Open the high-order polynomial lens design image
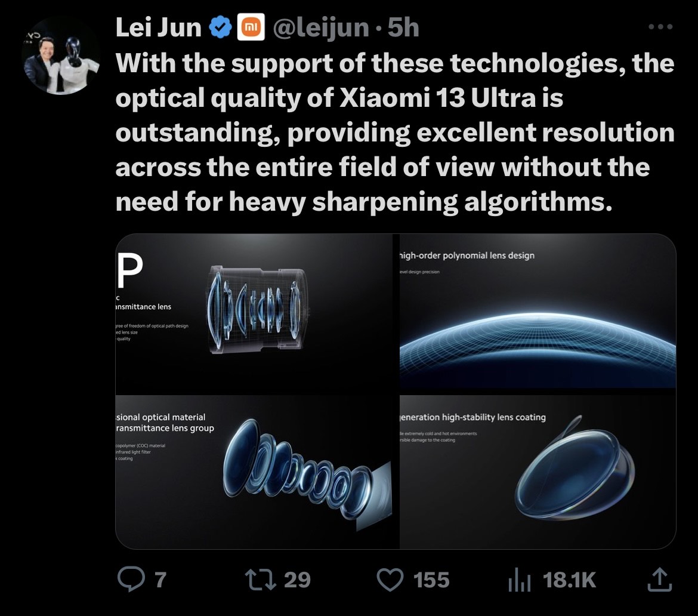This screenshot has width=698, height=616. point(538,313)
